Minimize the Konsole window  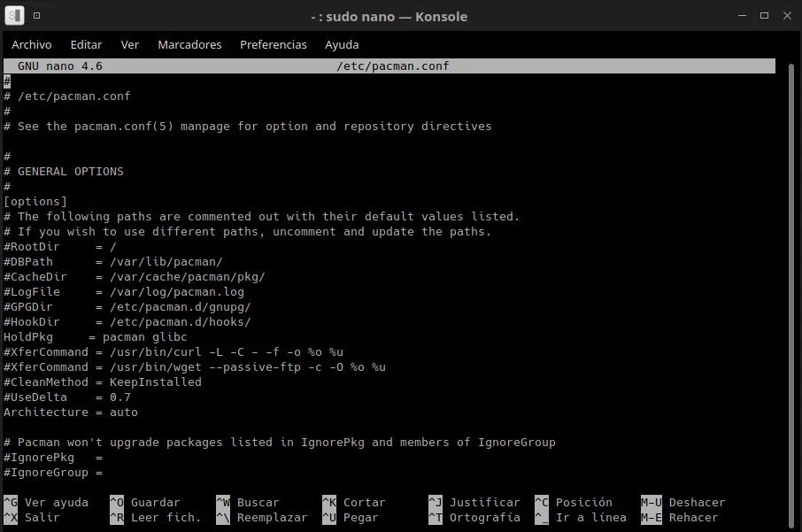(x=742, y=16)
